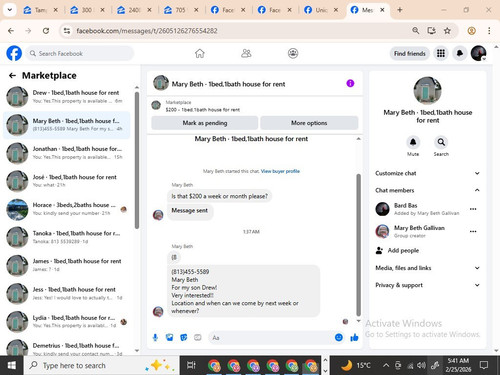Open James conversation in list
This screenshot has width=500, height=375.
[x=67, y=265]
